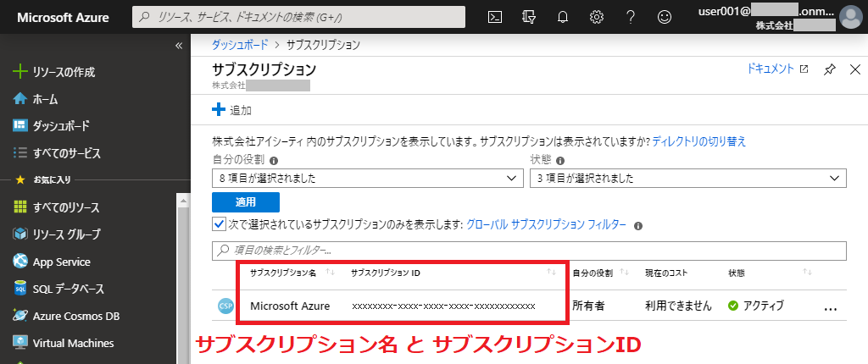The width and height of the screenshot is (868, 364).
Task: Send feedback via the smiley icon
Action: [x=664, y=17]
